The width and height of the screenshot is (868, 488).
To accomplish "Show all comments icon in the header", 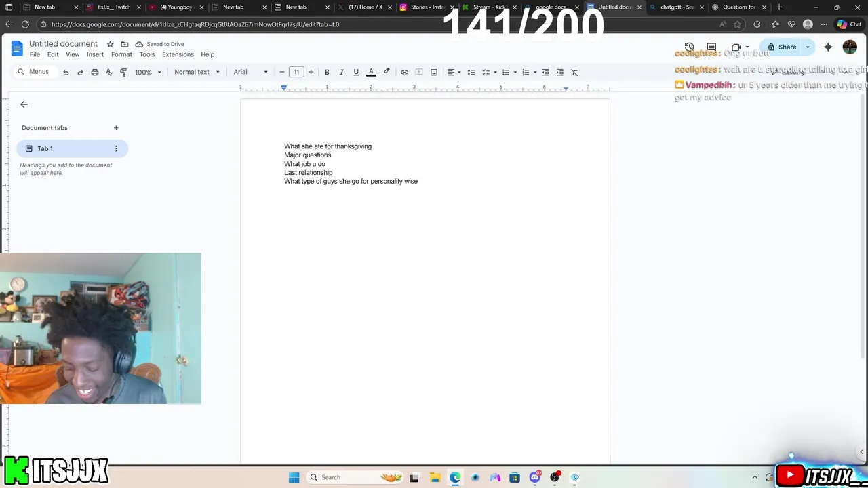I will click(x=711, y=47).
